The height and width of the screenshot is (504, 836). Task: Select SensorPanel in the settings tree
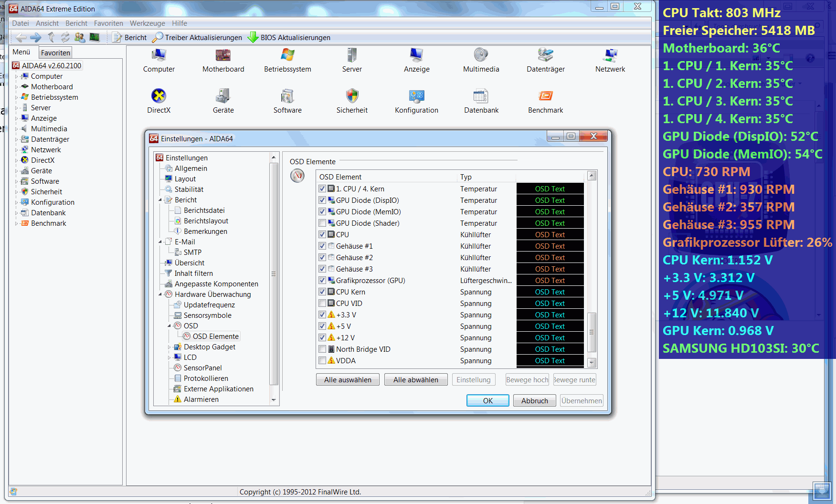(202, 368)
